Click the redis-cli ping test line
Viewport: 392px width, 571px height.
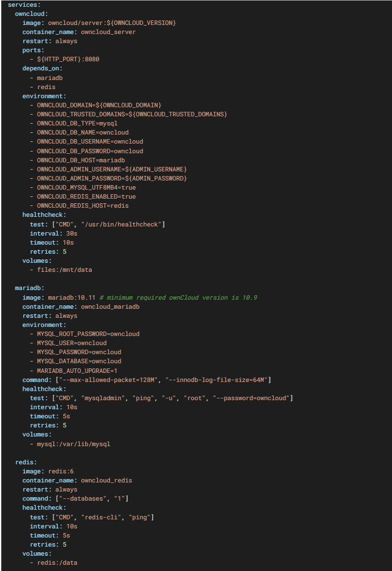tap(92, 517)
